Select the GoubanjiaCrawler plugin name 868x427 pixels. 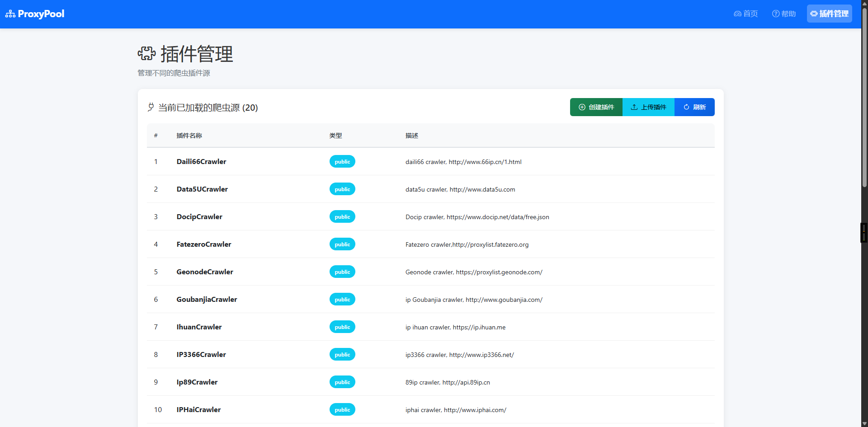207,300
